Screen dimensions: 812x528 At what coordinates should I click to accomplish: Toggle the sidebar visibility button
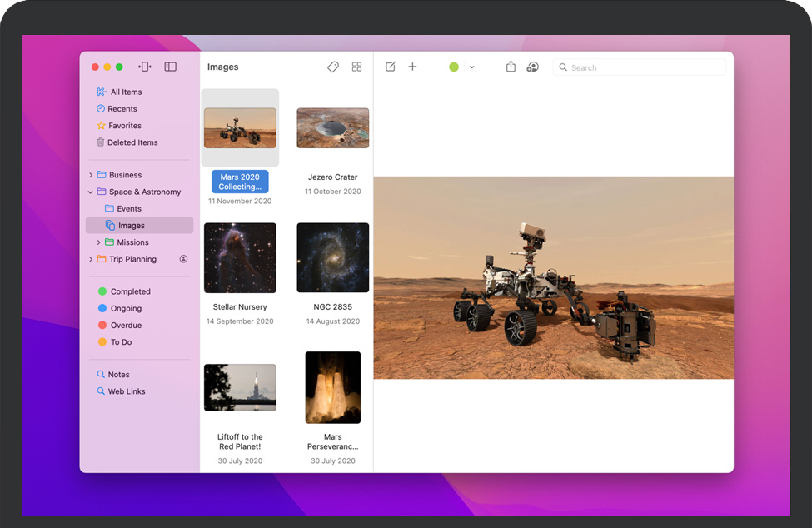tap(170, 67)
